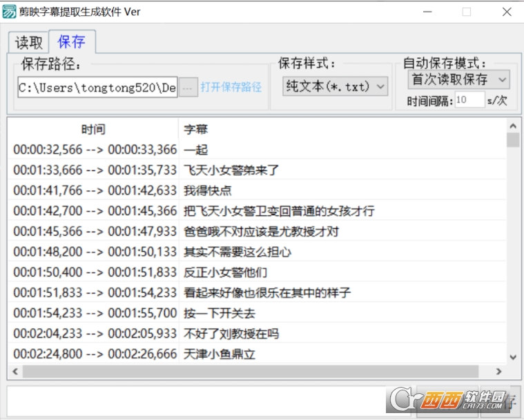Click the vertical scrollbar thumb
This screenshot has height=420, width=524.
point(513,140)
